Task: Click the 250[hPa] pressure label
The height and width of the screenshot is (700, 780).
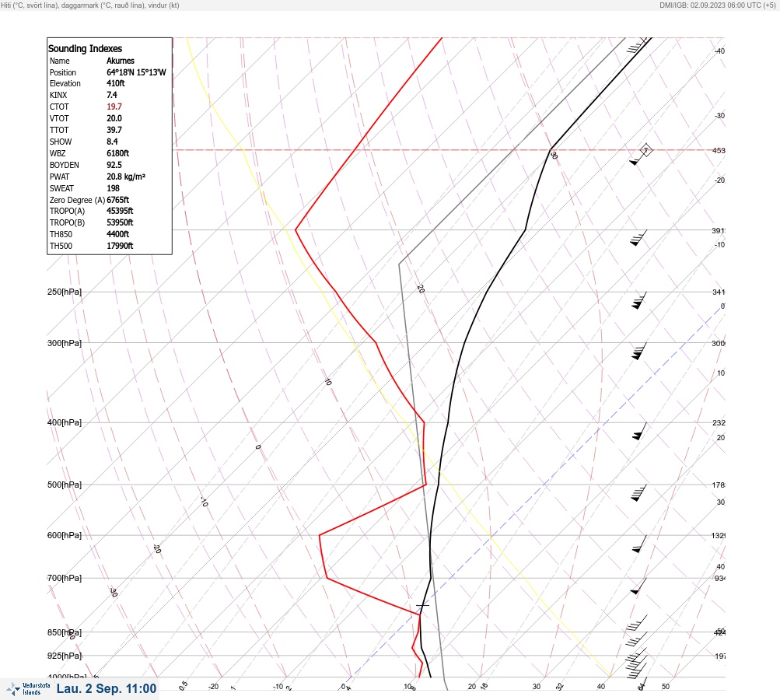Action: pos(65,292)
